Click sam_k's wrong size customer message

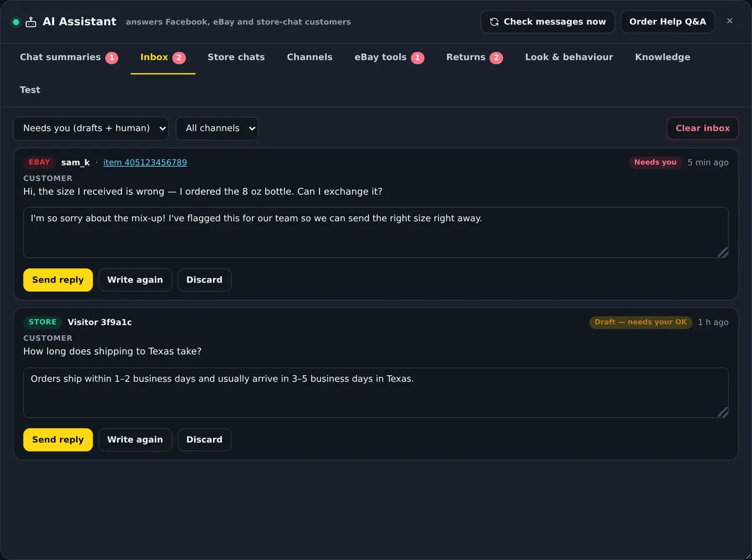tap(202, 192)
